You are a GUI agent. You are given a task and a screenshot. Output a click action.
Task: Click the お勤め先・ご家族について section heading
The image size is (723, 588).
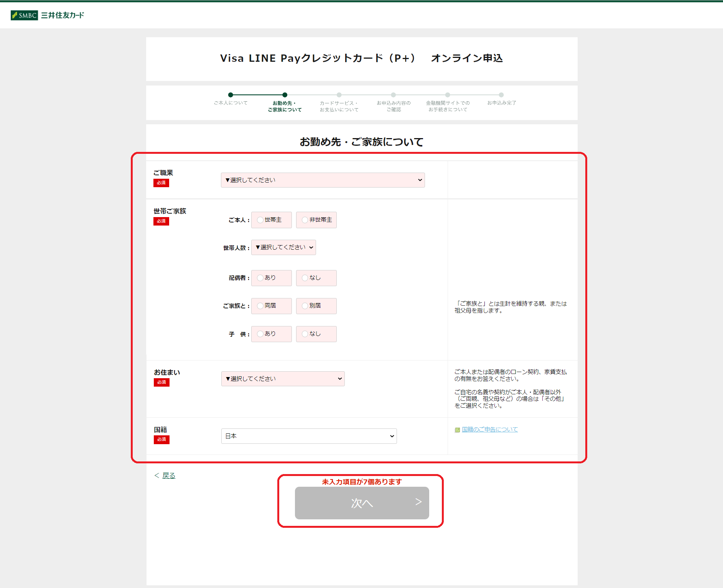tap(361, 142)
